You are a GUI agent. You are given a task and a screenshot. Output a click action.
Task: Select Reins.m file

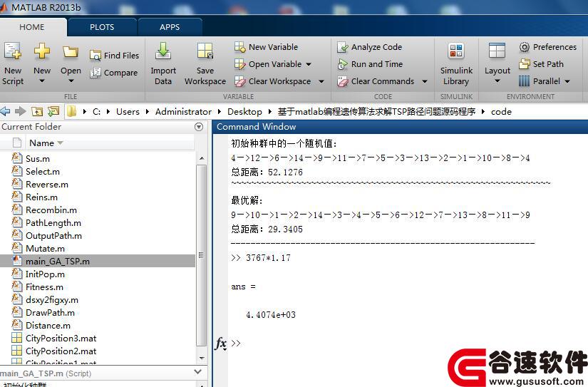coord(41,197)
